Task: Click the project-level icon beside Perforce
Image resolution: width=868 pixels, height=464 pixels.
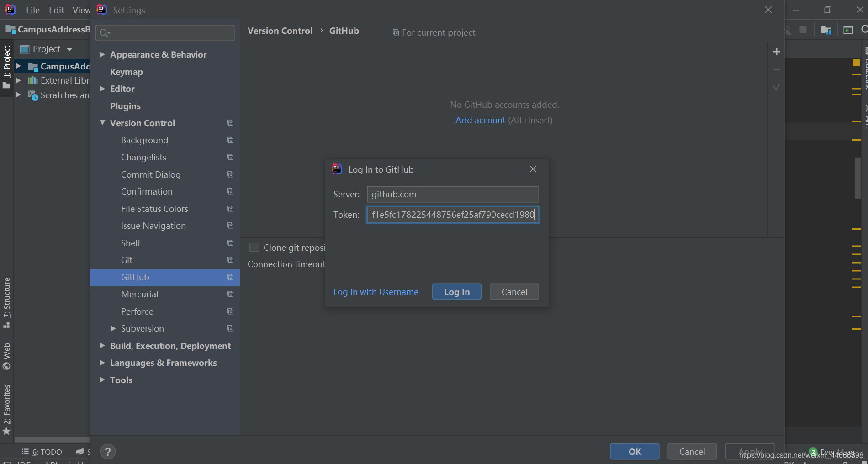Action: coord(230,311)
